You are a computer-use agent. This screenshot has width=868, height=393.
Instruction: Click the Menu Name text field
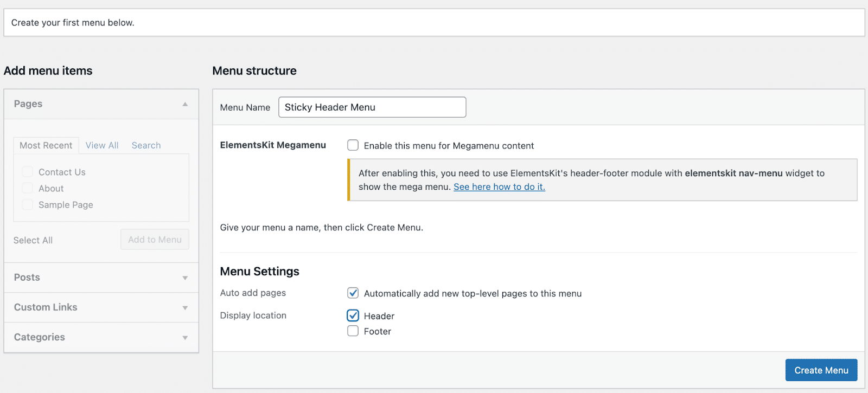[x=372, y=107]
